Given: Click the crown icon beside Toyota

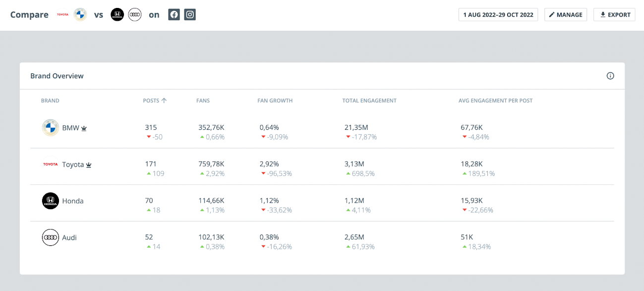Looking at the screenshot, I should click(89, 165).
